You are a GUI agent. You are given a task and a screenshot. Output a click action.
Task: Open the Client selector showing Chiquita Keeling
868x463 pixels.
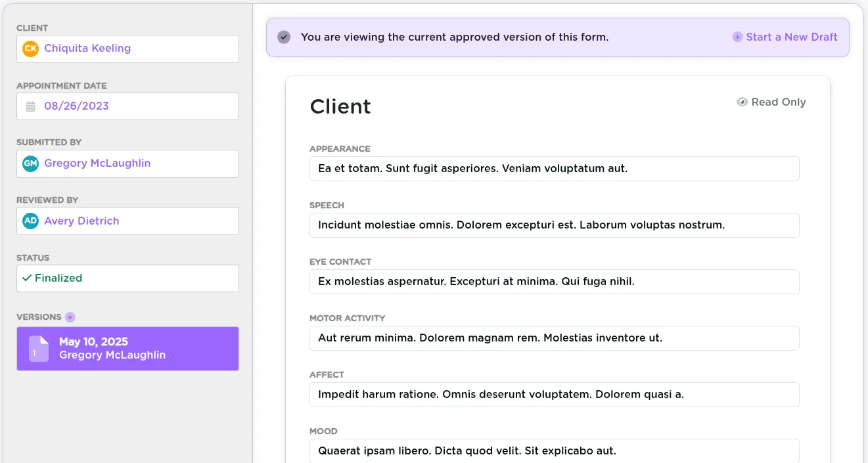[127, 49]
